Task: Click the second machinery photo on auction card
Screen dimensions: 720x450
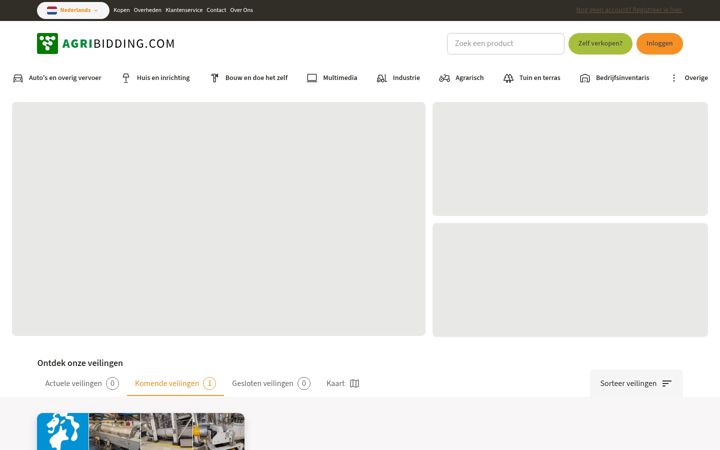Action: (x=166, y=431)
